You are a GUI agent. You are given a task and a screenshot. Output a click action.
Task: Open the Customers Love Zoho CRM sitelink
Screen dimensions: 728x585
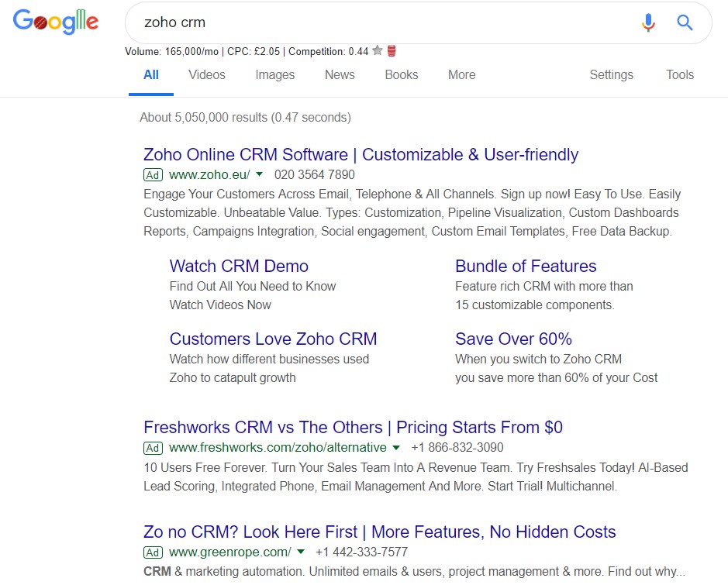point(273,339)
